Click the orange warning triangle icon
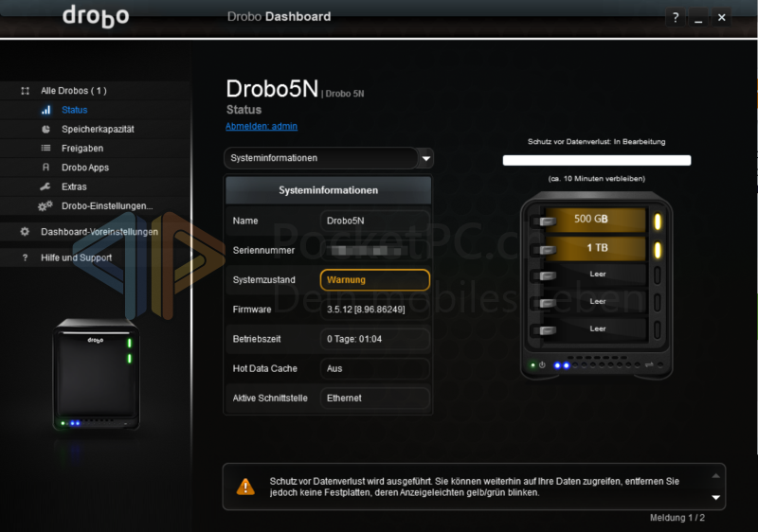758x532 pixels. pyautogui.click(x=245, y=487)
